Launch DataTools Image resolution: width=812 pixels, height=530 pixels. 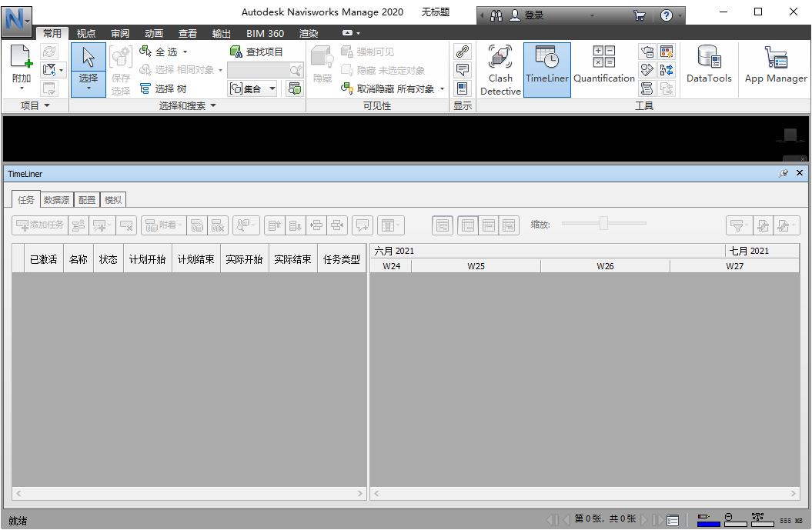708,69
